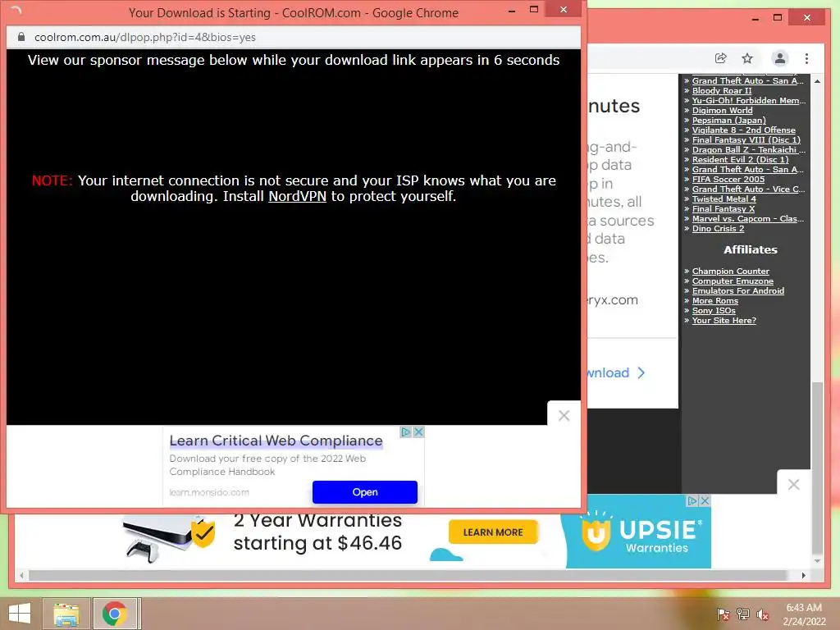The image size is (840, 630).
Task: Open Chrome's three-dot menu
Action: [x=807, y=58]
